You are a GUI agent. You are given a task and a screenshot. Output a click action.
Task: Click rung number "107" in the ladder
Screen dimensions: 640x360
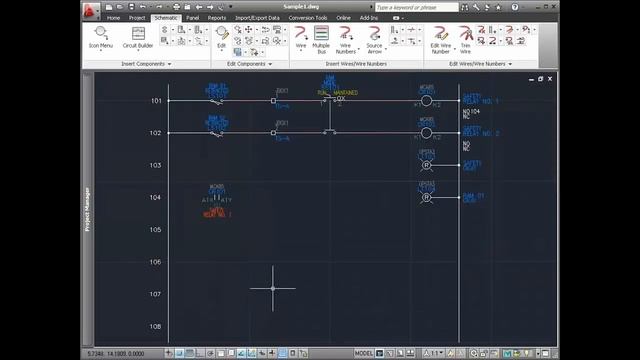pos(155,294)
